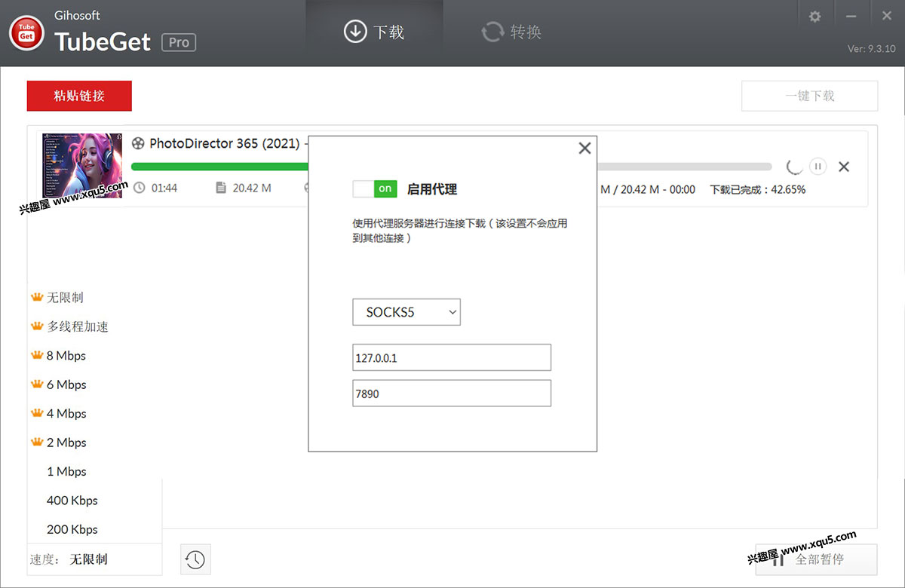This screenshot has width=905, height=588.
Task: Open the PhotoDirector video thumbnail
Action: (x=82, y=166)
